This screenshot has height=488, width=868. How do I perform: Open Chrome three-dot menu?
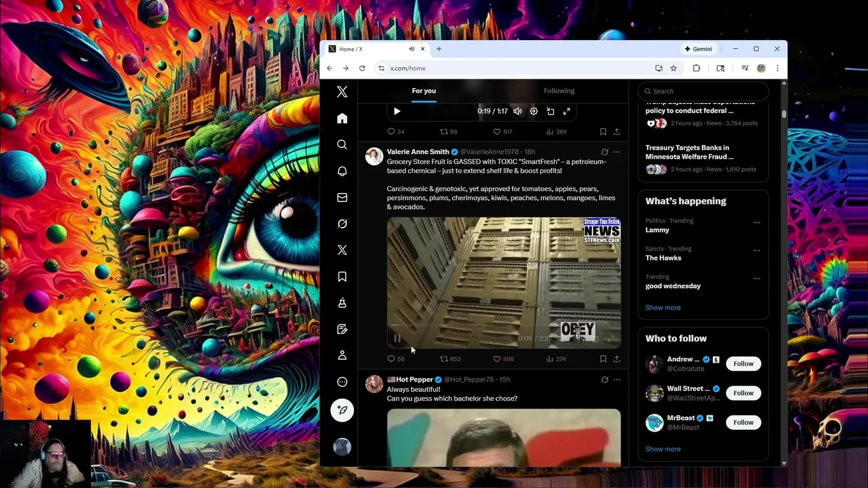click(777, 68)
